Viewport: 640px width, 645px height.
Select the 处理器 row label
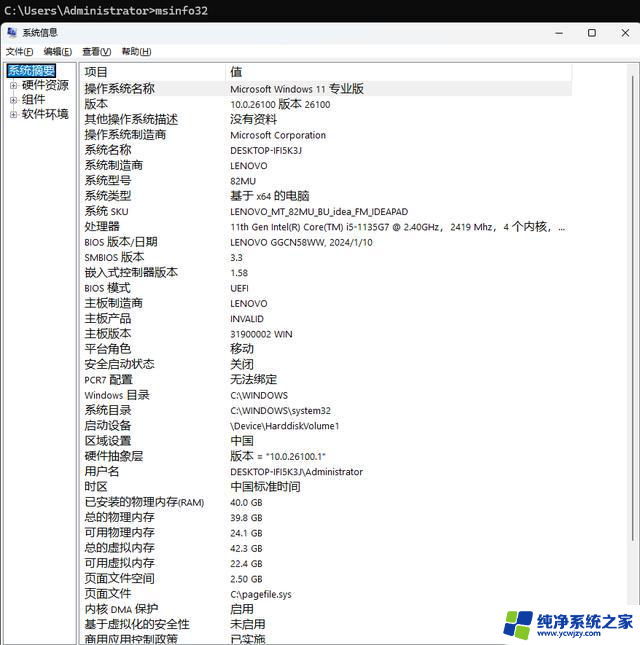coord(102,226)
